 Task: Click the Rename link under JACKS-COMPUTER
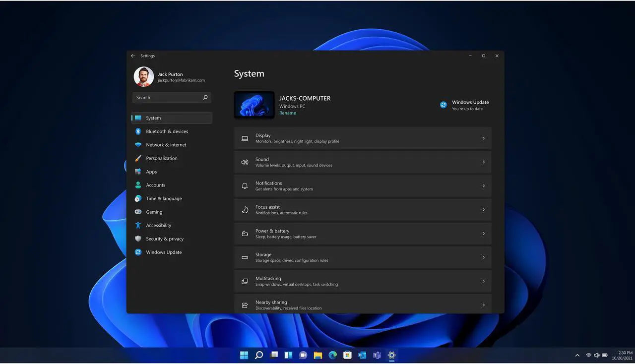coord(288,113)
